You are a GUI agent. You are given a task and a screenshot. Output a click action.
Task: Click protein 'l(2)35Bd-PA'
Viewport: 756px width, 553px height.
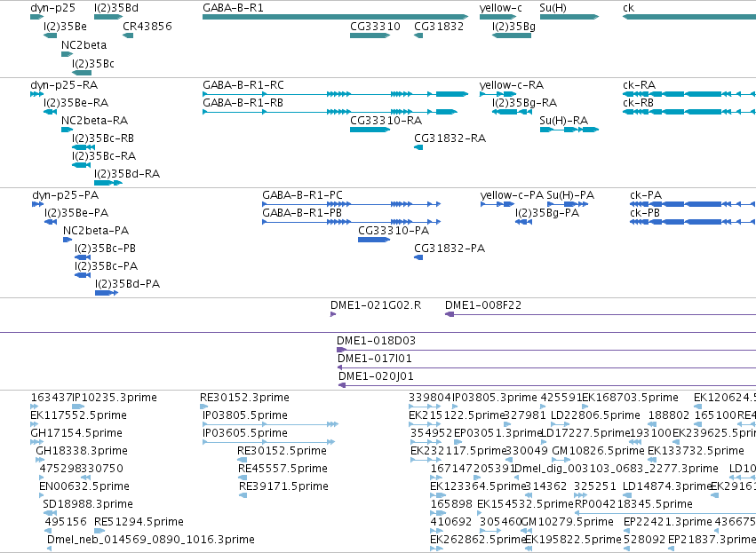coord(127,284)
